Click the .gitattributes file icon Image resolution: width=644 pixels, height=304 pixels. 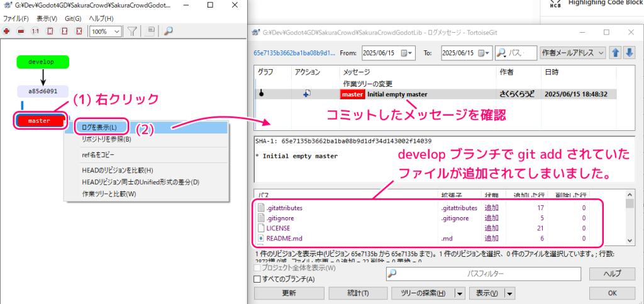click(x=261, y=208)
